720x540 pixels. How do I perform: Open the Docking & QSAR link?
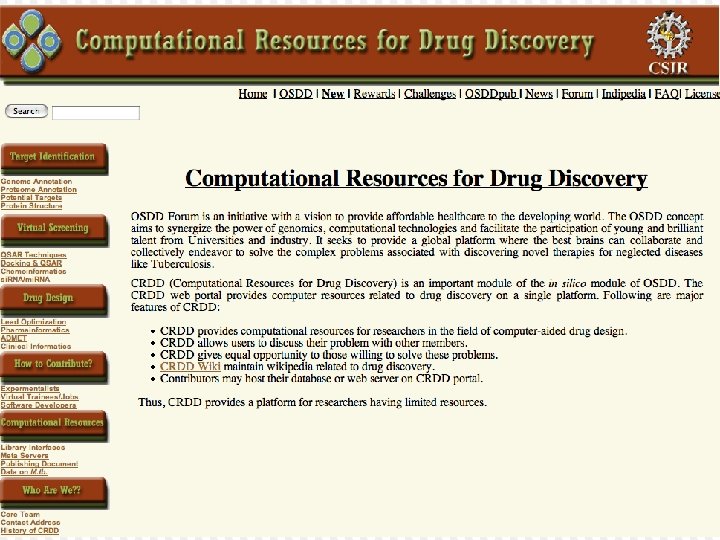pyautogui.click(x=31, y=263)
